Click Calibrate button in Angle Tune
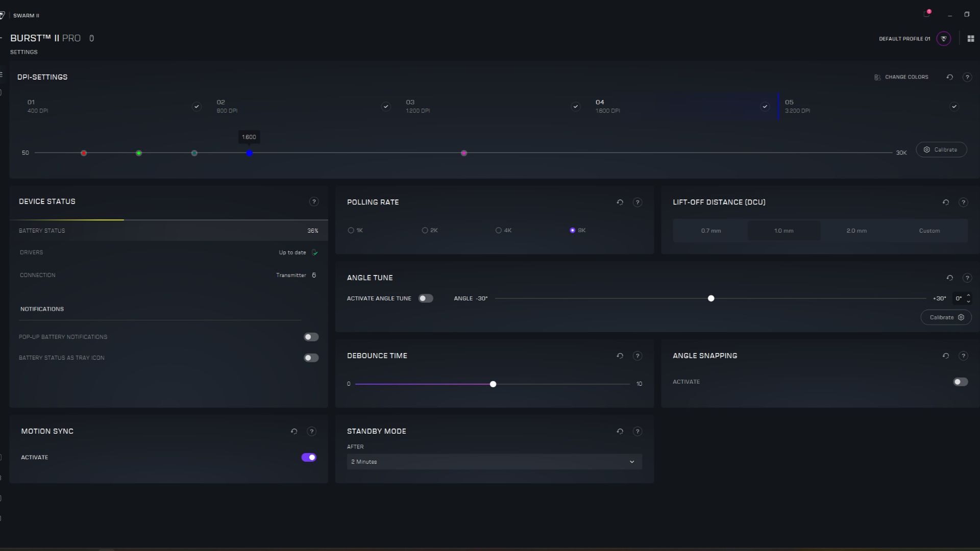The image size is (980, 551). tap(946, 317)
